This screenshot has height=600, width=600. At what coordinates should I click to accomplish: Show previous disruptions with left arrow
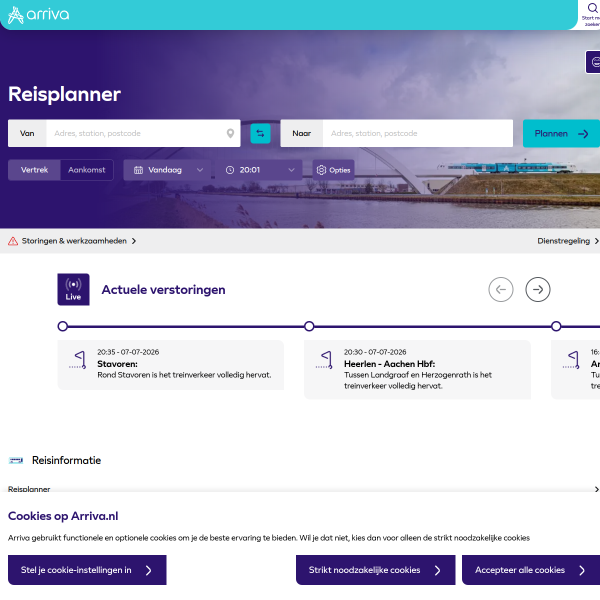point(501,289)
